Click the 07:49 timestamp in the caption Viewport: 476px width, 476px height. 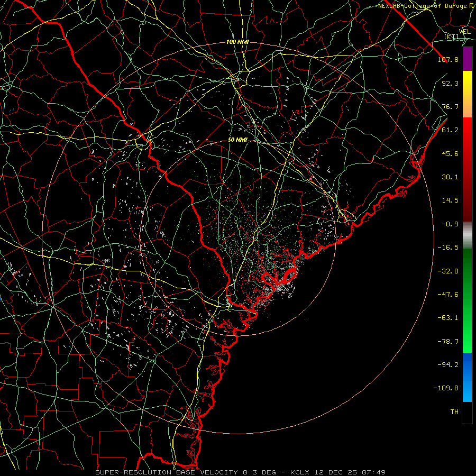coord(375,472)
